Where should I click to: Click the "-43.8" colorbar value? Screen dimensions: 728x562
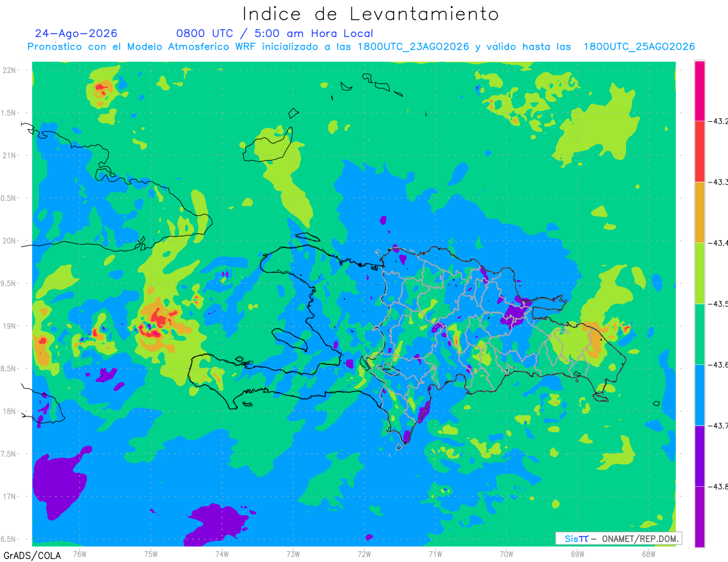(x=718, y=486)
